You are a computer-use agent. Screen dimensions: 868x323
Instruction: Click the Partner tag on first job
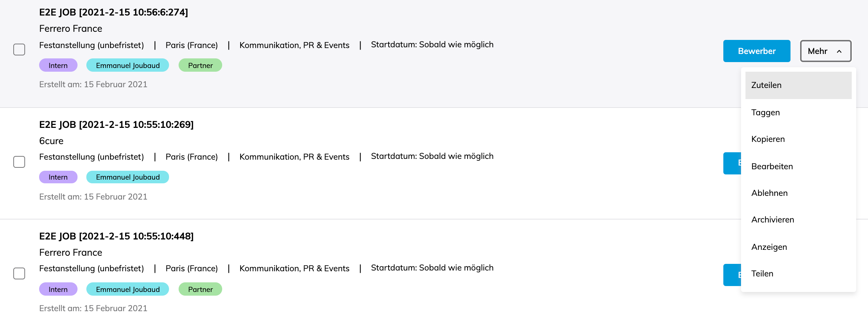(x=200, y=65)
